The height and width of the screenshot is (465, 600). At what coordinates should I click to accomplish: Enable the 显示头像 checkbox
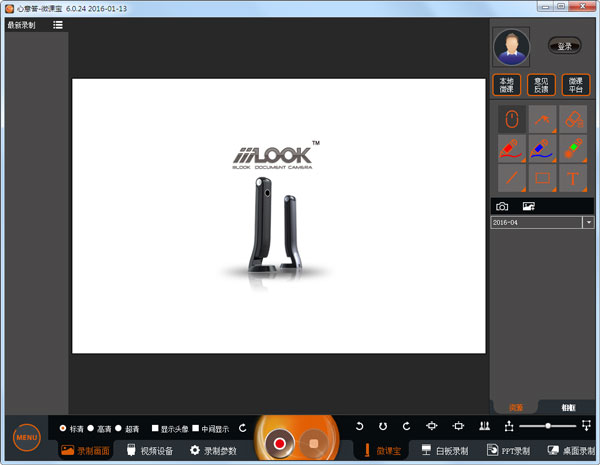coord(155,428)
